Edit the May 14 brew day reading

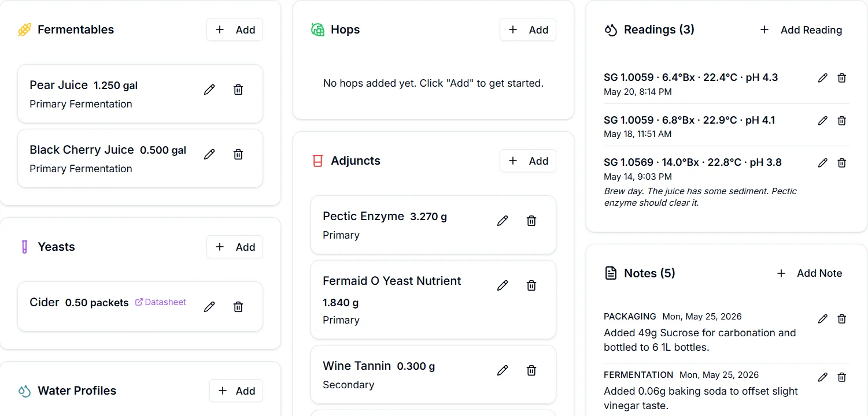[822, 163]
